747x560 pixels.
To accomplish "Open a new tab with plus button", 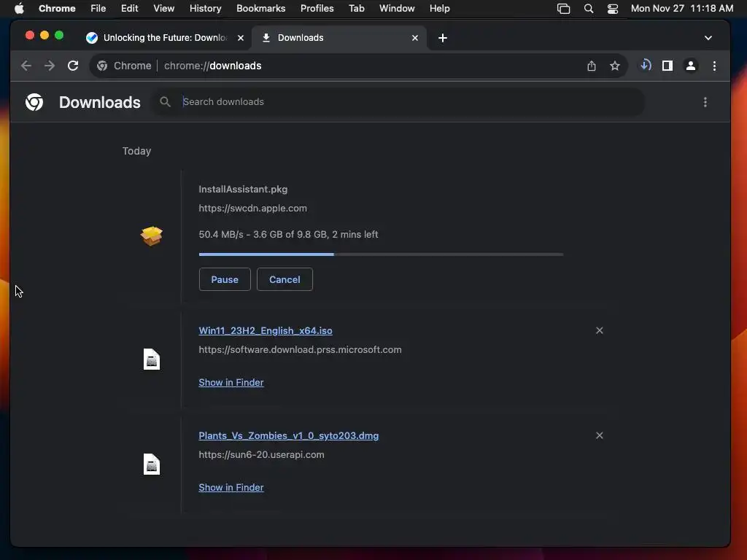I will click(x=443, y=38).
